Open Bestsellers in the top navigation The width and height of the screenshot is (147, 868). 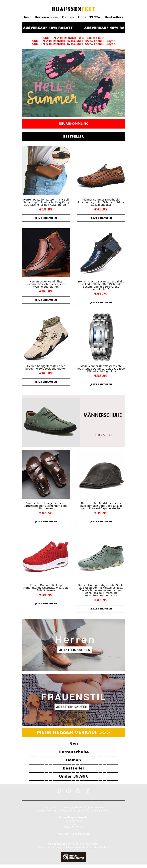point(114,17)
